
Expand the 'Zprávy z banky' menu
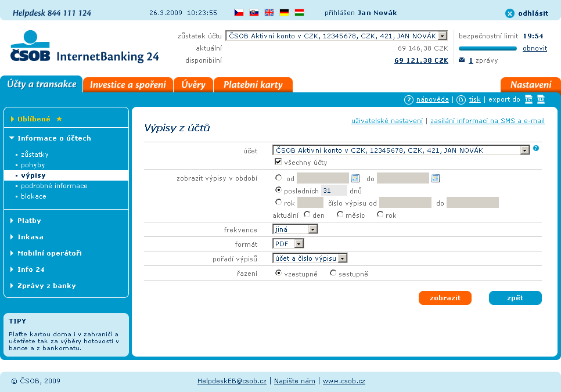click(x=43, y=285)
